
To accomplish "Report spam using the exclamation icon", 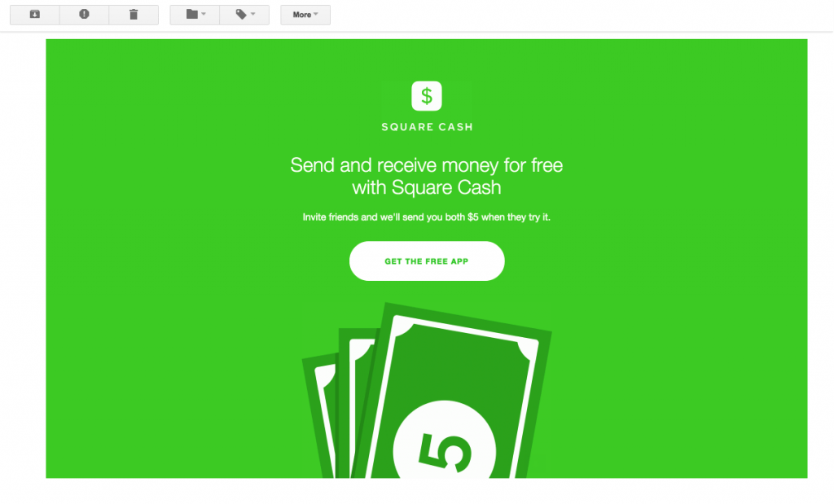I will 84,15.
